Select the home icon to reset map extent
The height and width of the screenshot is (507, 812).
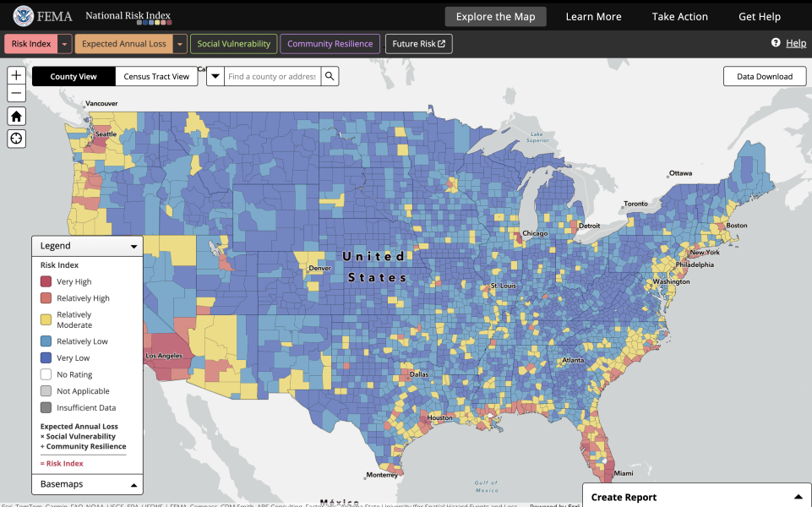(x=15, y=116)
